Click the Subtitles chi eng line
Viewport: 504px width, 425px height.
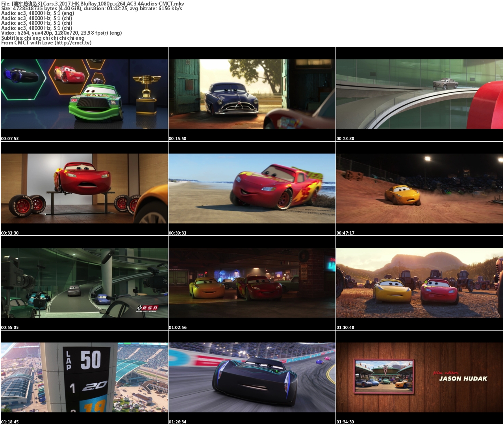point(43,38)
